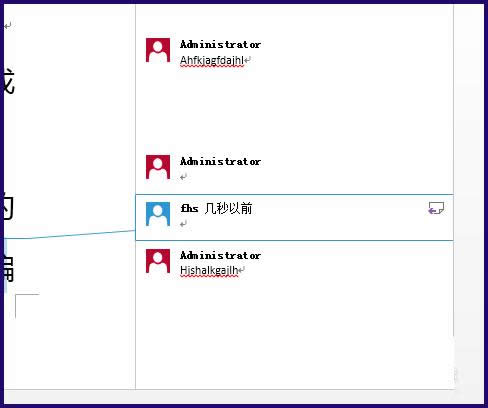Select the Hjshalkgajllh comment text
Viewport: 488px width, 408px height.
(209, 270)
